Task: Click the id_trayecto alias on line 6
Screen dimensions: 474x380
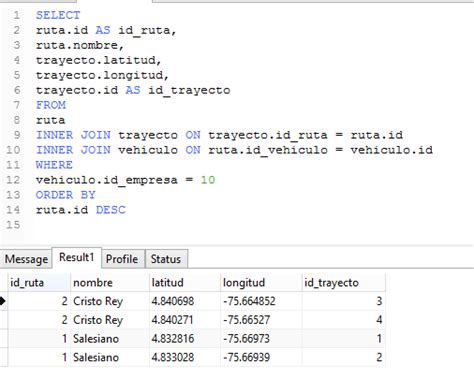Action: (x=189, y=90)
